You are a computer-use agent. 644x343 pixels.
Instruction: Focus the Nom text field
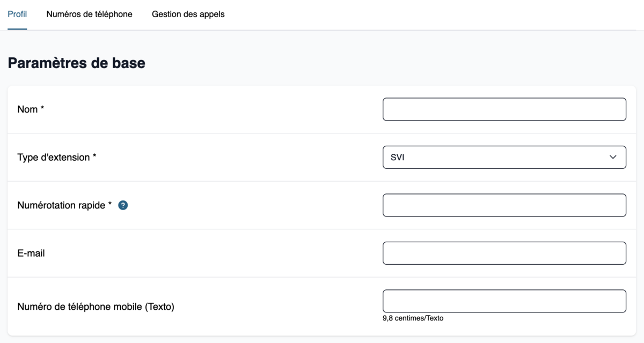tap(504, 109)
